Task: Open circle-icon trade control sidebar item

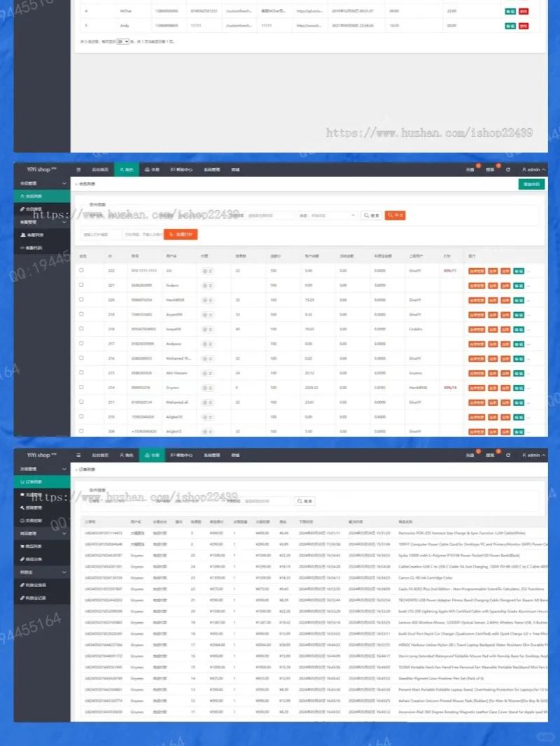Action: (x=42, y=521)
